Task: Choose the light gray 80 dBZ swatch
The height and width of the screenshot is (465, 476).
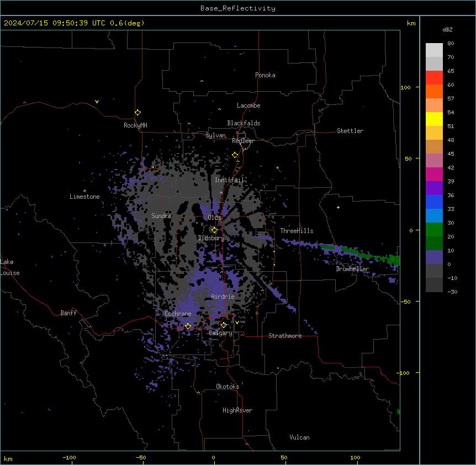Action: point(434,50)
